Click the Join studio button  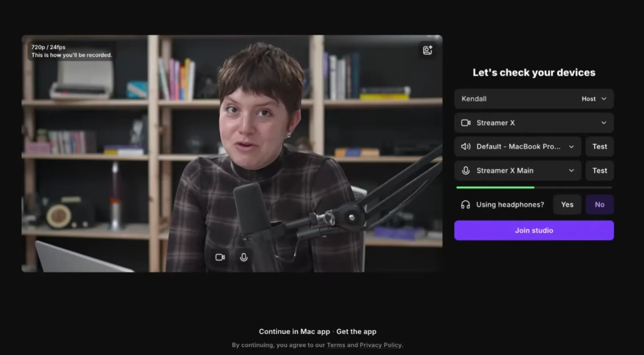click(x=534, y=230)
